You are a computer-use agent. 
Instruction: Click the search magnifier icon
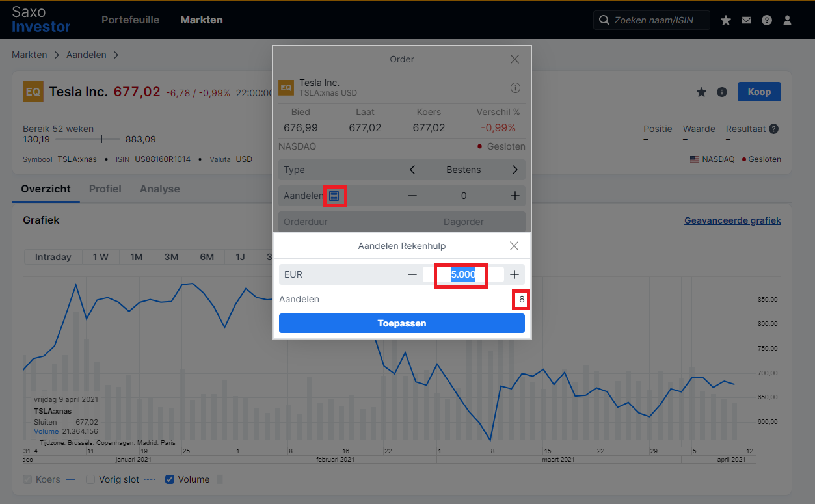(604, 20)
